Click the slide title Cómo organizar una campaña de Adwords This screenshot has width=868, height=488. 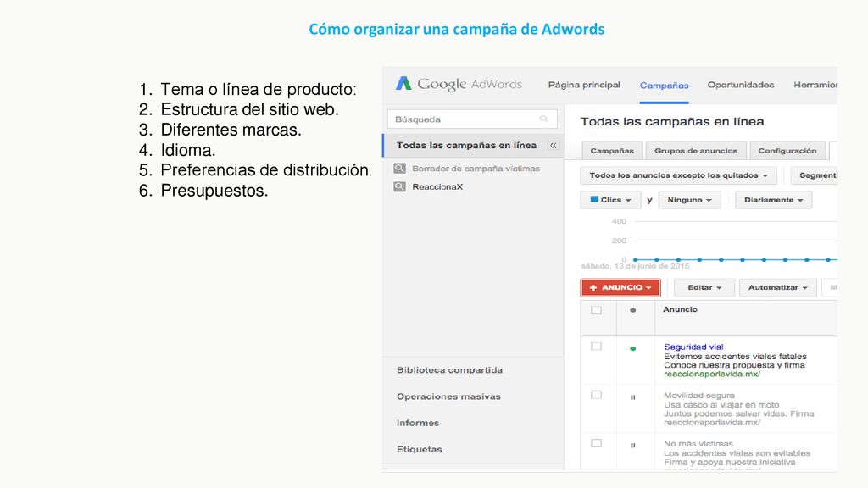click(x=457, y=29)
